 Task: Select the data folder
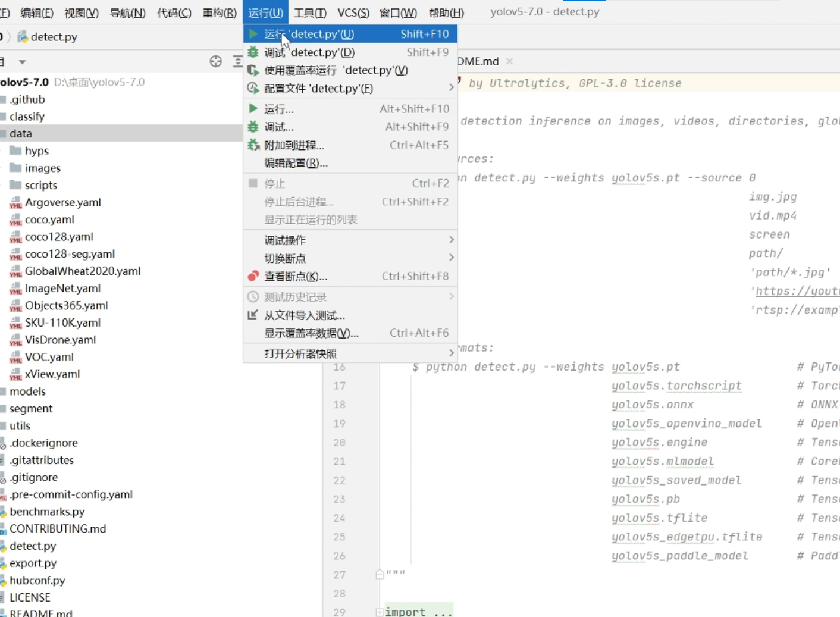(20, 134)
